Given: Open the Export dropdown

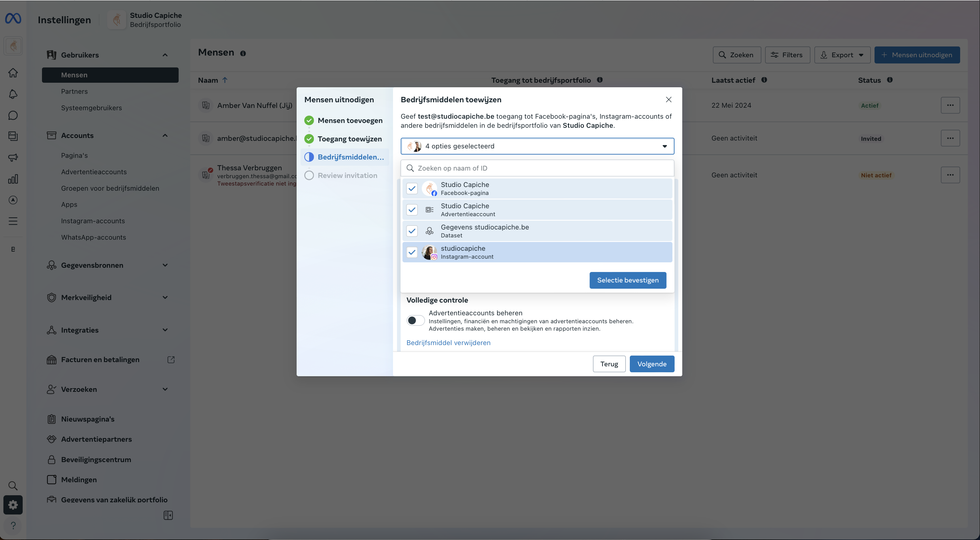Looking at the screenshot, I should tap(842, 55).
